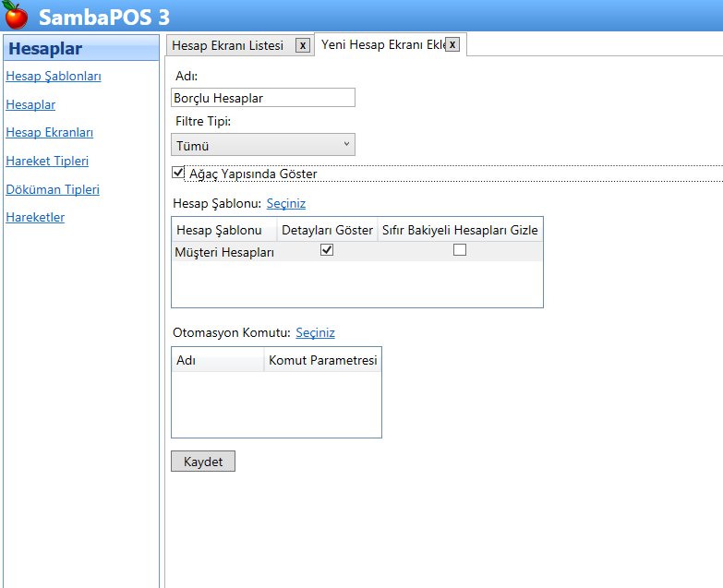Go to Hesap Ekranları in sidebar

[x=49, y=133]
